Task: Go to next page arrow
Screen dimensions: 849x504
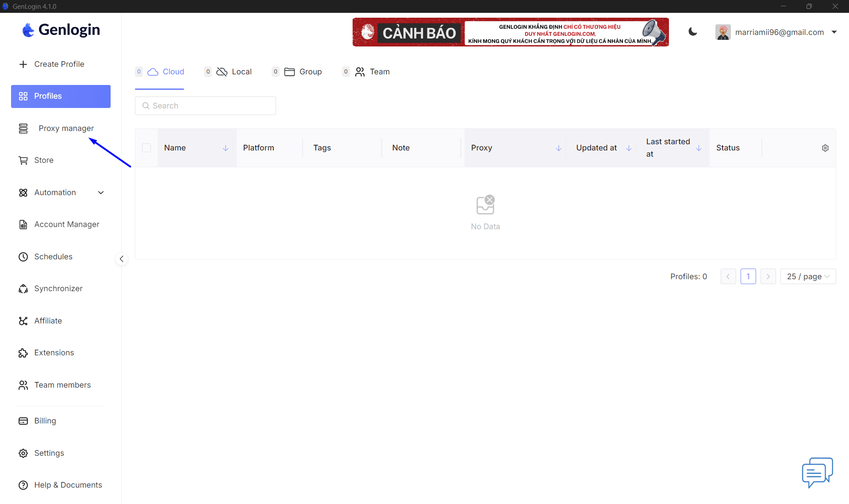Action: click(768, 277)
